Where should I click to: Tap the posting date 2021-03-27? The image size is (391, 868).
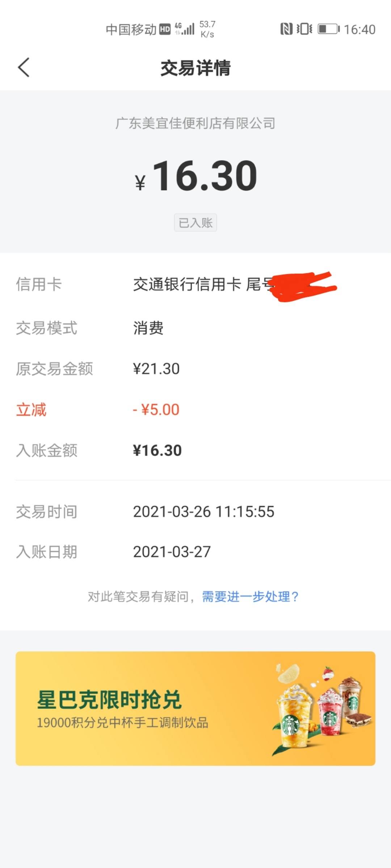pos(172,552)
